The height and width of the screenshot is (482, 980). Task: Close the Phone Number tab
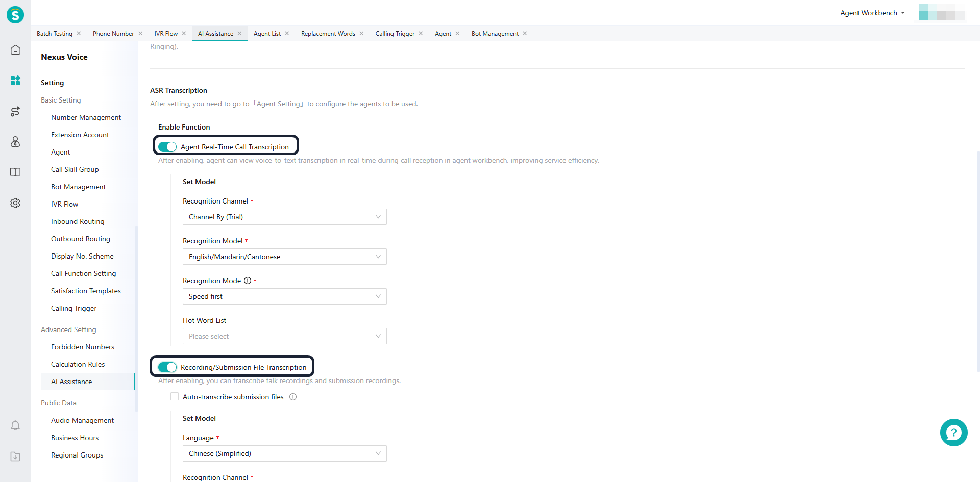pyautogui.click(x=140, y=34)
